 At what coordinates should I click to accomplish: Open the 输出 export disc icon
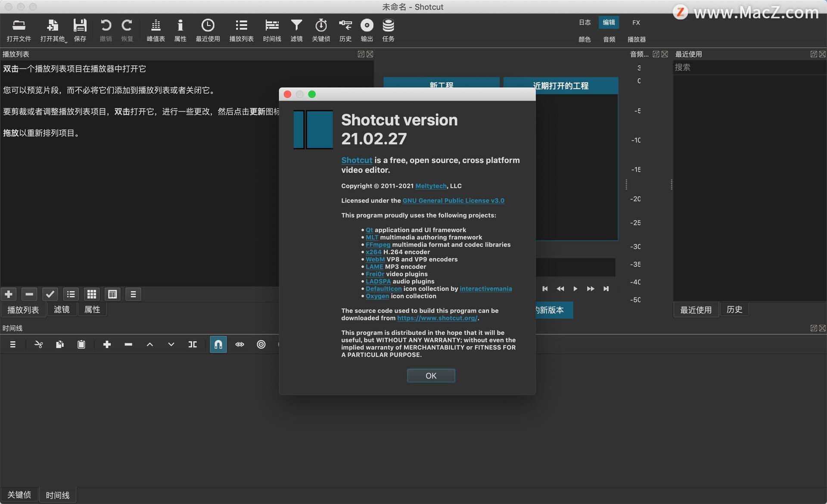[x=367, y=30]
